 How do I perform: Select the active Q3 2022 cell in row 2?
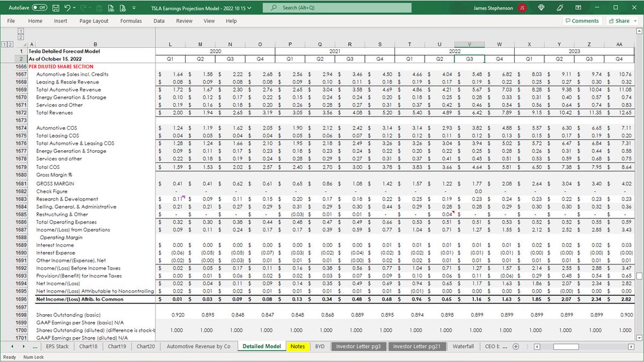tap(470, 59)
